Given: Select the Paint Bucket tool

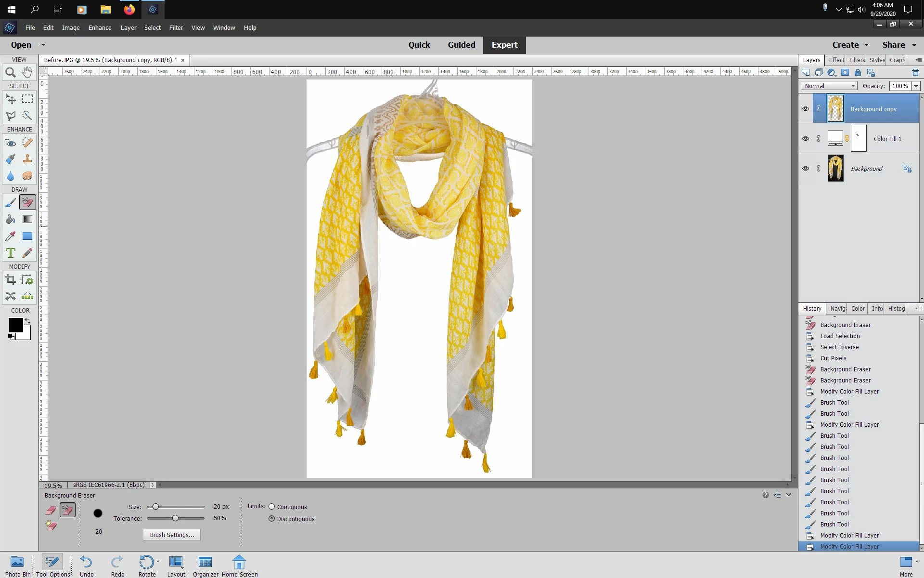Looking at the screenshot, I should [10, 220].
